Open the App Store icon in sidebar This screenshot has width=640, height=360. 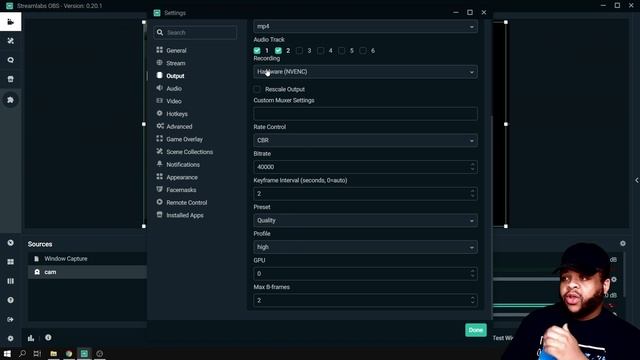tap(11, 79)
